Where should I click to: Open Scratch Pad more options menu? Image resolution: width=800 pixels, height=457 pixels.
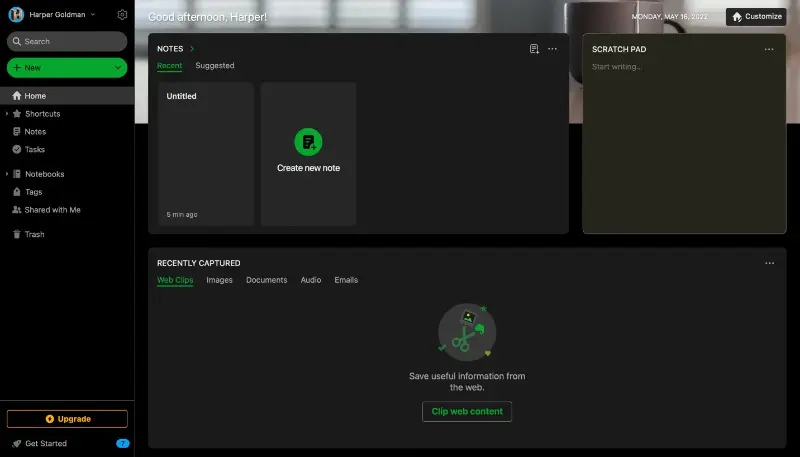click(769, 49)
